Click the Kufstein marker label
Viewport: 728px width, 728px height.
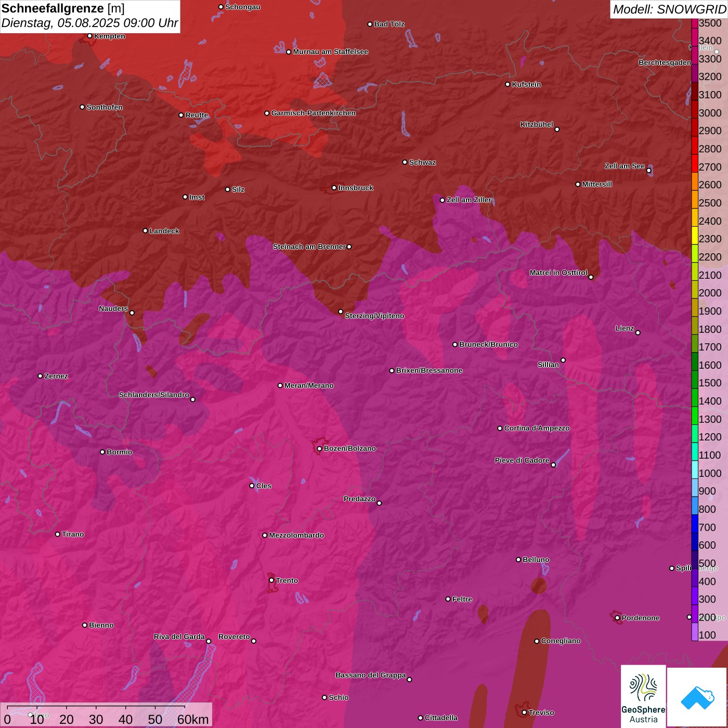point(526,84)
